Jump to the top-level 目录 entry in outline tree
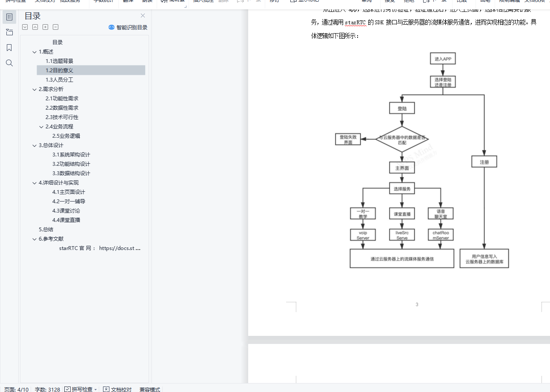The width and height of the screenshot is (550, 392). click(57, 43)
